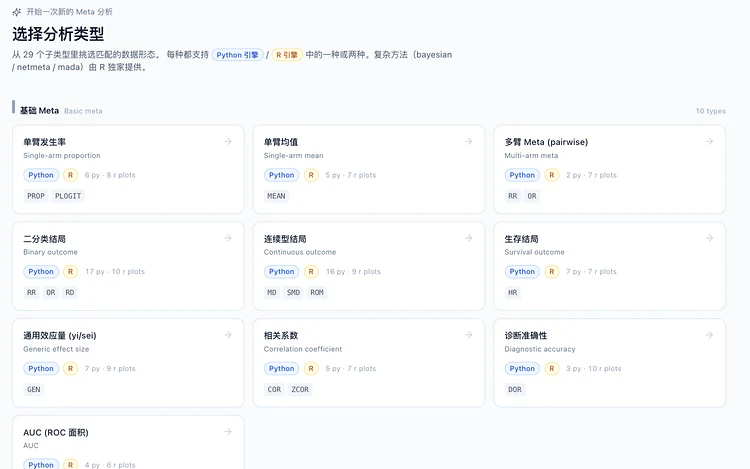Click Python badge on 通用效应量 card
Image resolution: width=750 pixels, height=469 pixels.
point(41,369)
